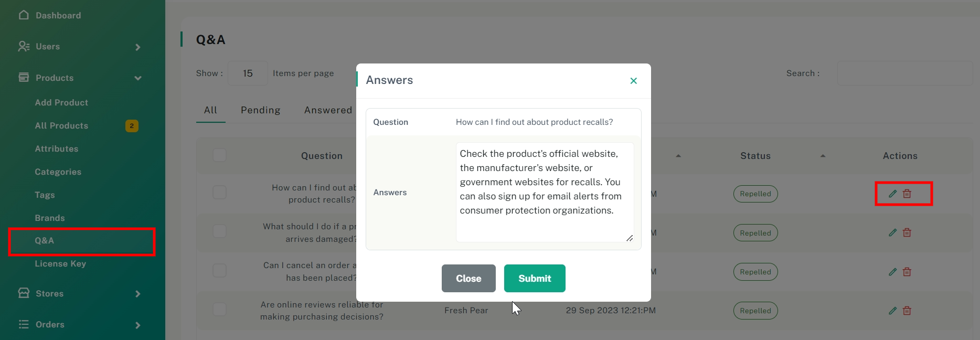This screenshot has height=340, width=980.
Task: Click the Stores shop icon in sidebar
Action: click(24, 293)
